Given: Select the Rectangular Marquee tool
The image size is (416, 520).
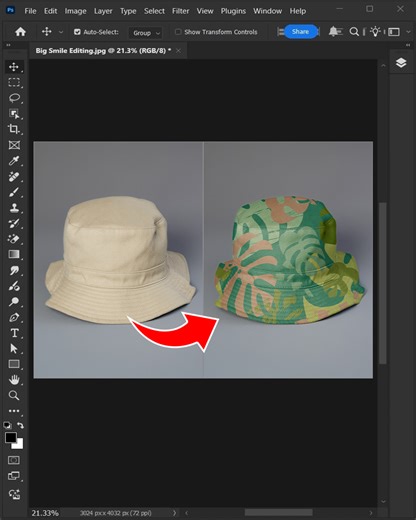Looking at the screenshot, I should click(x=14, y=82).
